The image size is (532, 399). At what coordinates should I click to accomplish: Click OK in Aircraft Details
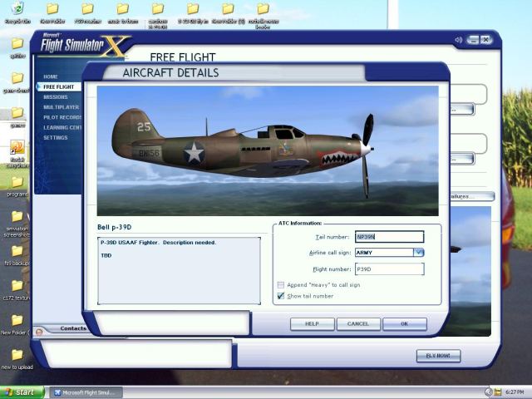(405, 324)
